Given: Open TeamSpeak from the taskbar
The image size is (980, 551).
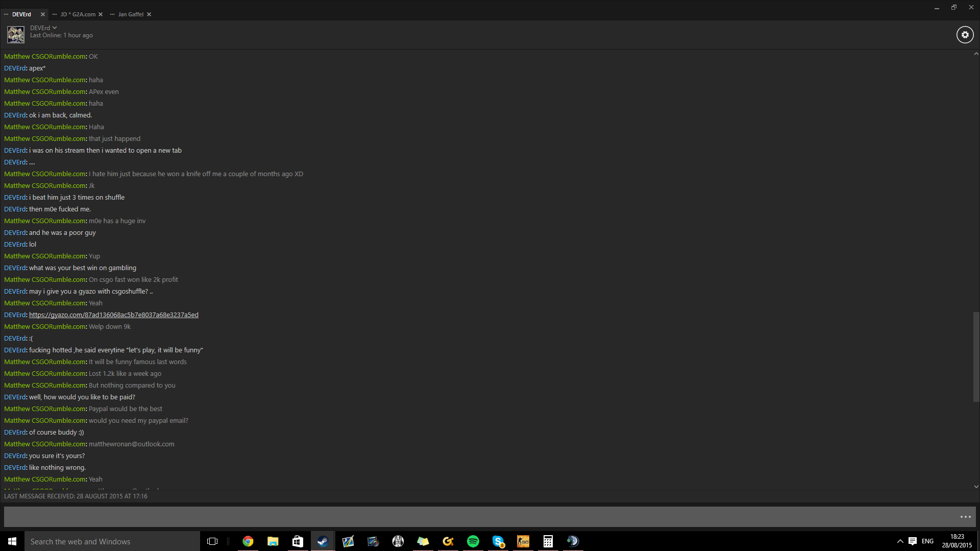Looking at the screenshot, I should point(573,541).
